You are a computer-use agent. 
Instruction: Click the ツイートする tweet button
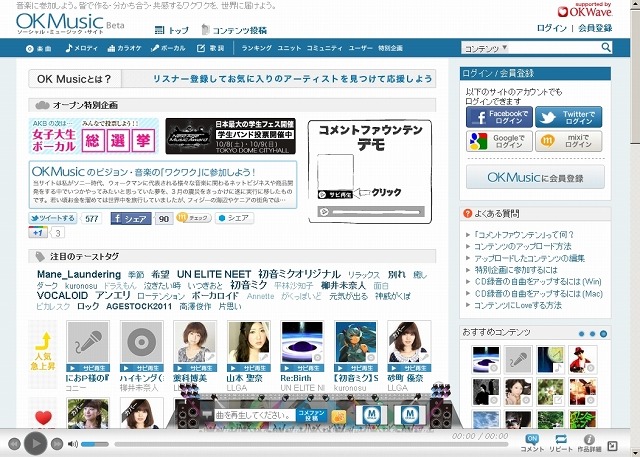click(53, 218)
